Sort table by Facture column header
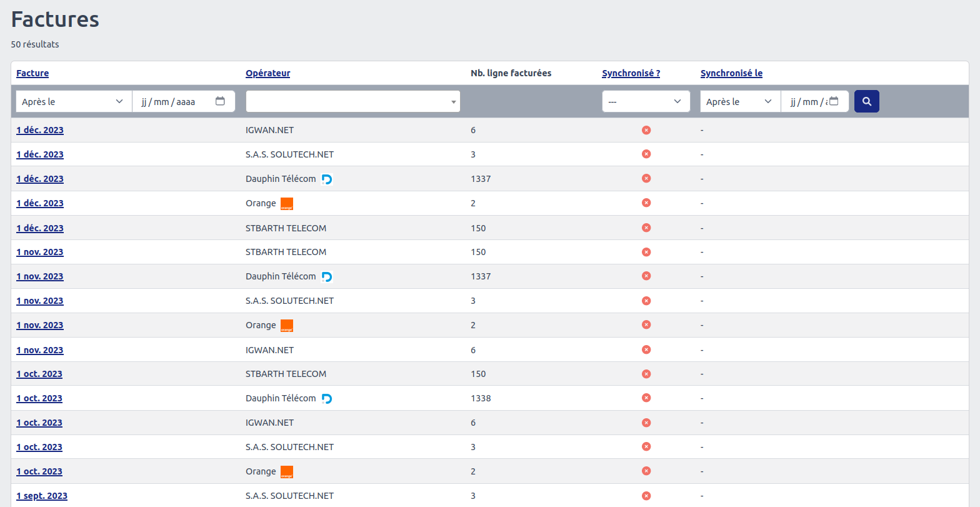This screenshot has height=507, width=980. pos(32,73)
